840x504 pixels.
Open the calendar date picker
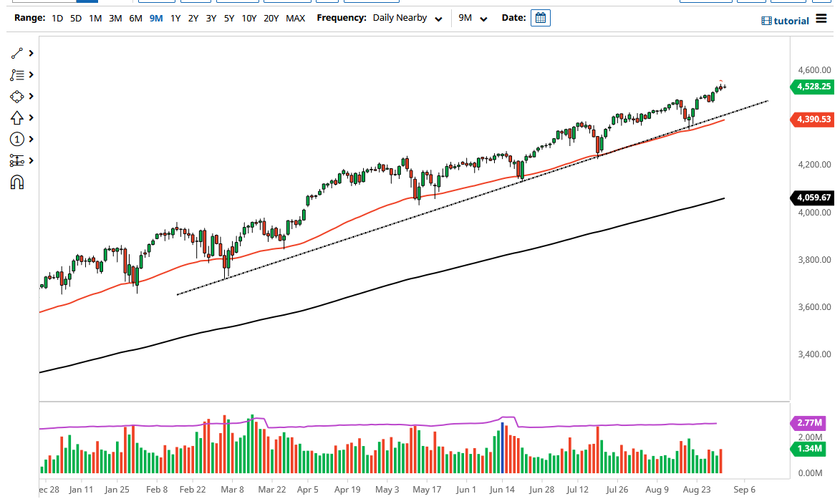(x=540, y=18)
